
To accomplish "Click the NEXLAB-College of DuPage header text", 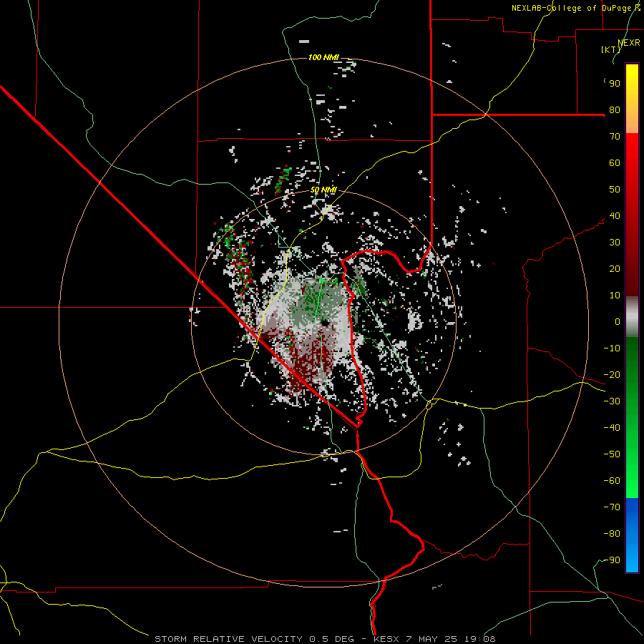I will point(576,8).
